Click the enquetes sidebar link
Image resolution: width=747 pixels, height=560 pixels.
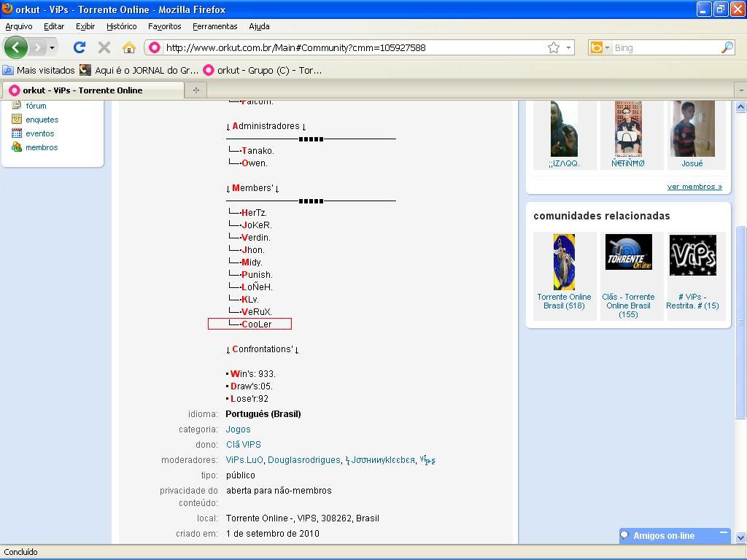coord(42,120)
